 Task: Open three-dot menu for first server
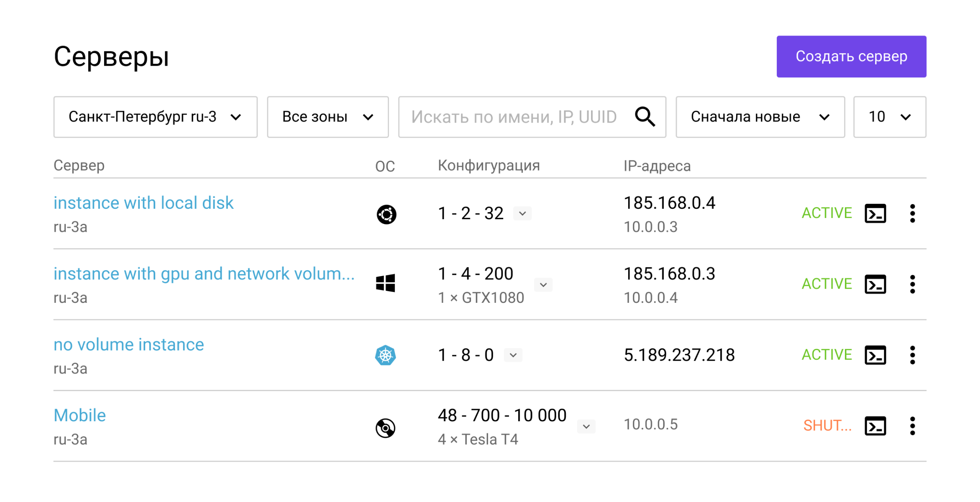click(x=912, y=214)
